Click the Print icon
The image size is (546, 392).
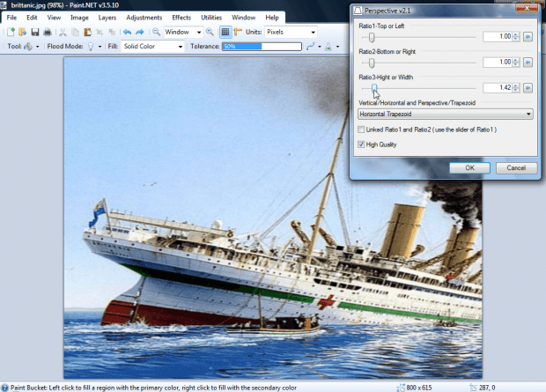coord(48,32)
